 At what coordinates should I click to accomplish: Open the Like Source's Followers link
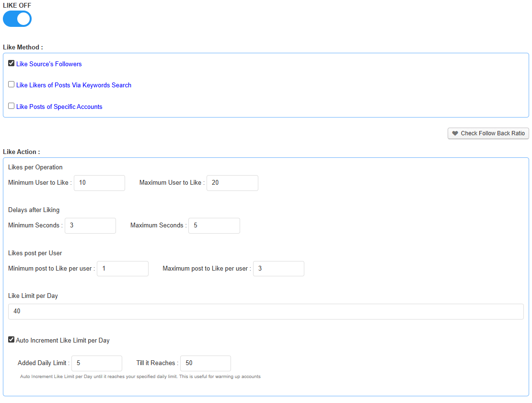point(49,64)
